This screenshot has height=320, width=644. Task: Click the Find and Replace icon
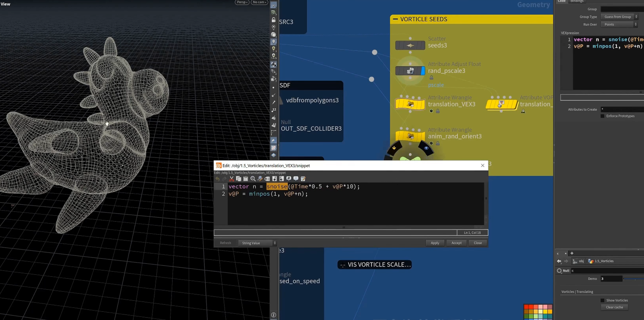coord(260,179)
